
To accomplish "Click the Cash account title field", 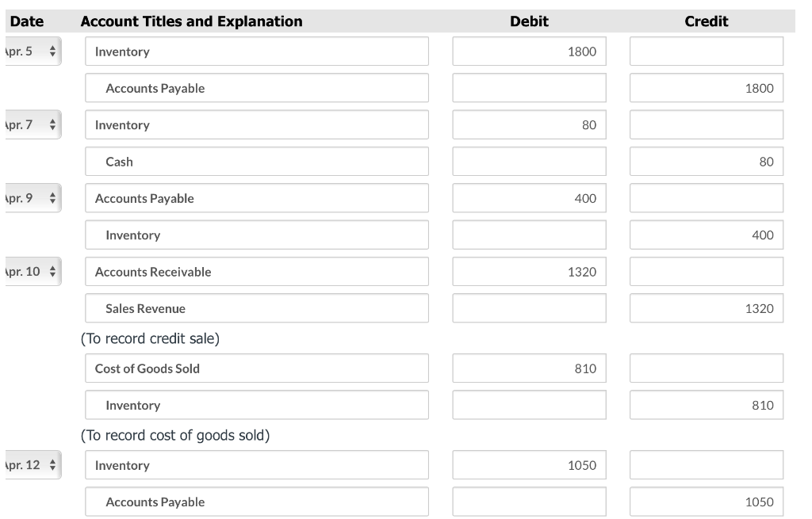I will click(257, 162).
